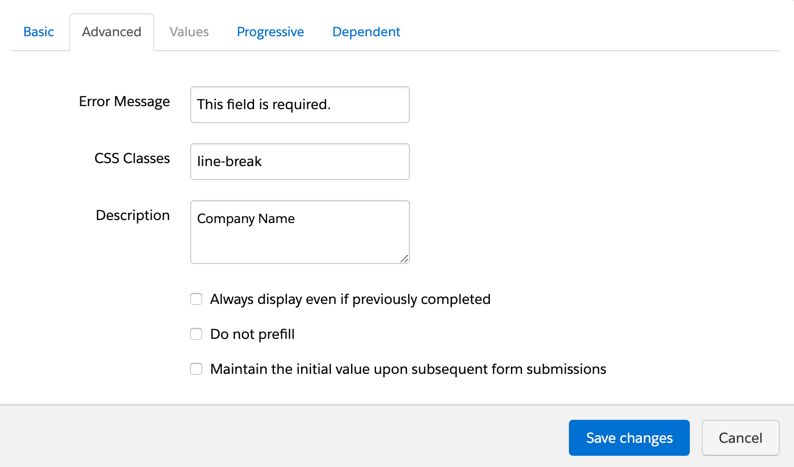Select the Advanced tab

click(111, 32)
